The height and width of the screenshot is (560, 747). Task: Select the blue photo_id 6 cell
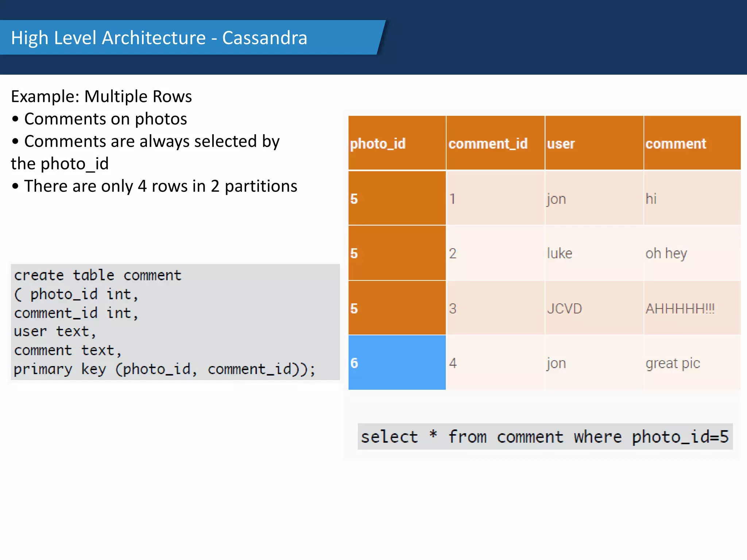[x=397, y=362]
